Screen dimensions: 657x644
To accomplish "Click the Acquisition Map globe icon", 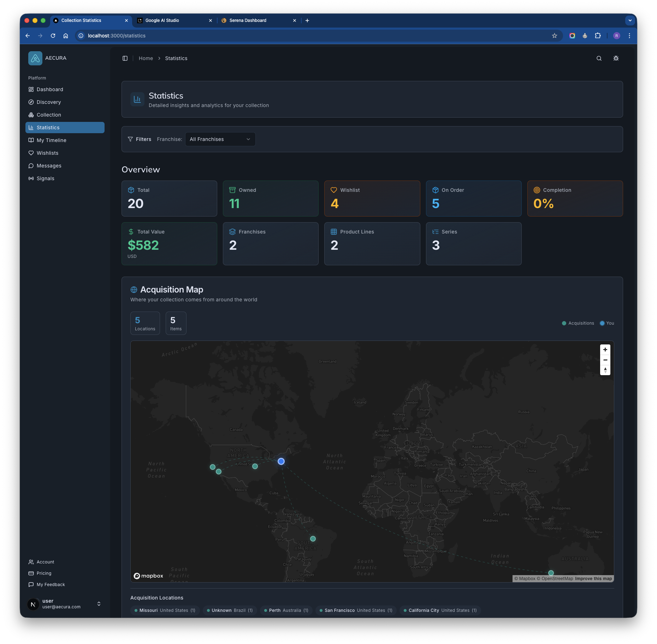I will (134, 290).
